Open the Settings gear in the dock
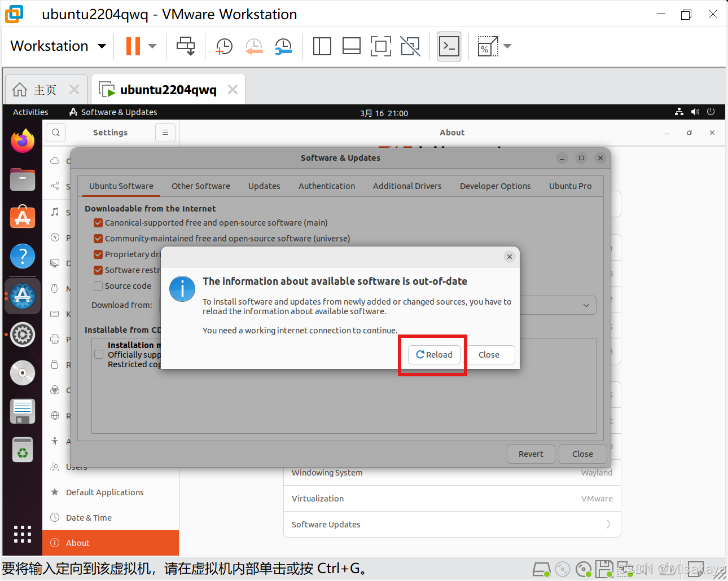The image size is (728, 581). coord(23,334)
